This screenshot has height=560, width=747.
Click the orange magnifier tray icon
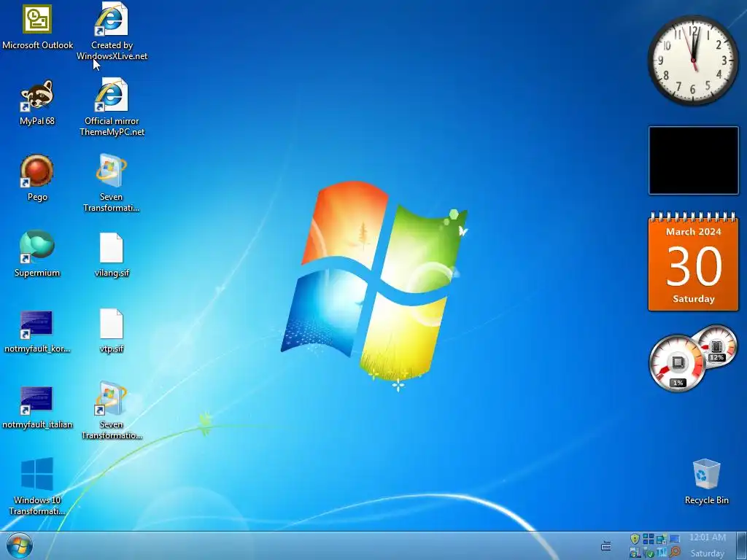click(x=675, y=552)
